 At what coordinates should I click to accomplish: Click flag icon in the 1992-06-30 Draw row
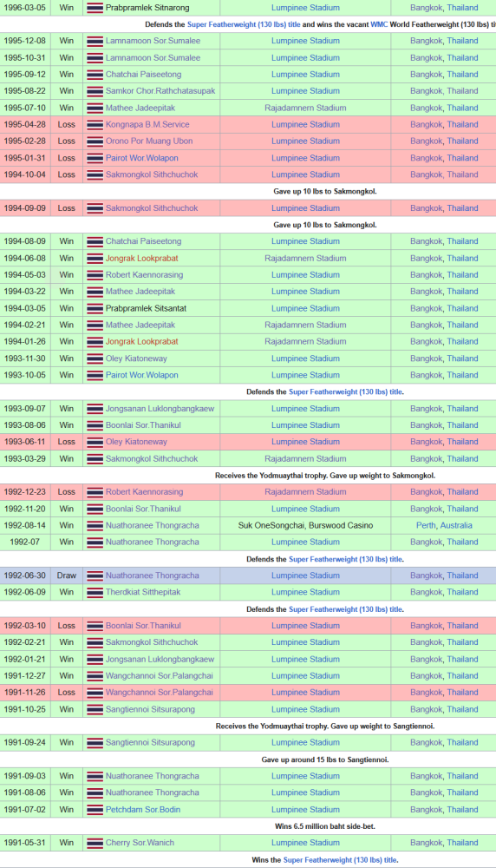pos(95,575)
